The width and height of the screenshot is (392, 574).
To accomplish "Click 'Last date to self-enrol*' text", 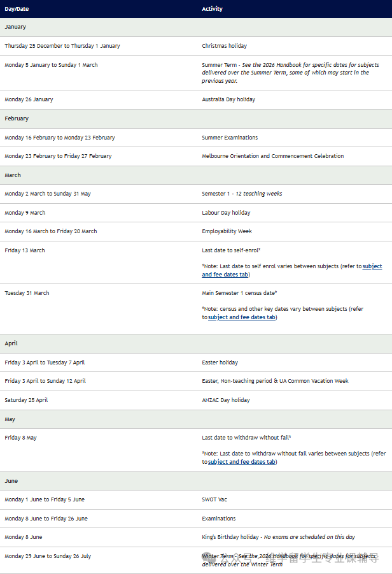I will coord(231,250).
